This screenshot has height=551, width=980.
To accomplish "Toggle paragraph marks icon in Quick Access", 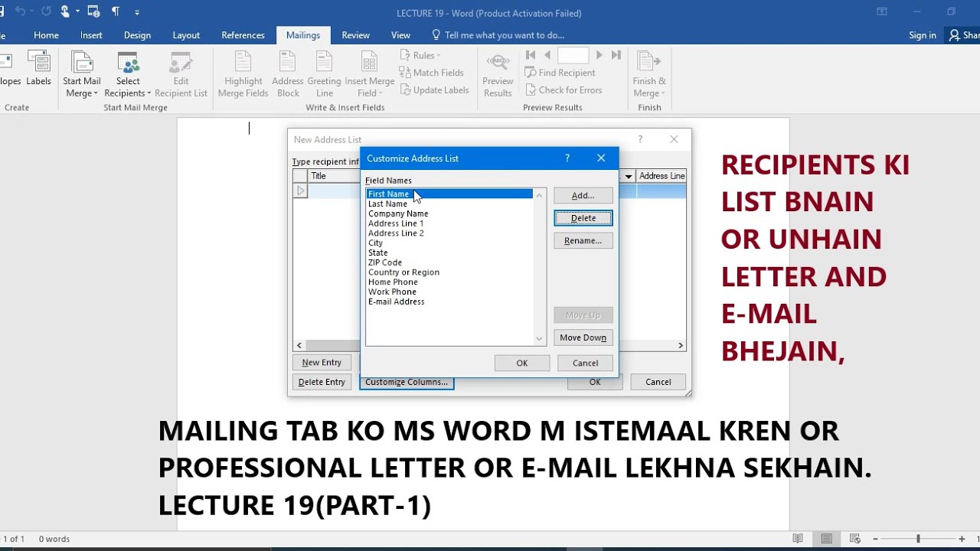I will (116, 11).
